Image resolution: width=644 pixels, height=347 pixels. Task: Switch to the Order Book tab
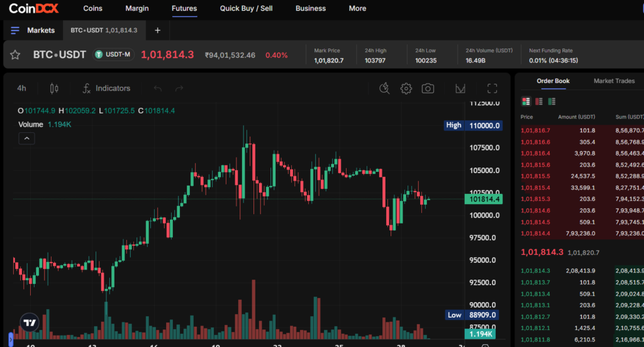(x=553, y=81)
